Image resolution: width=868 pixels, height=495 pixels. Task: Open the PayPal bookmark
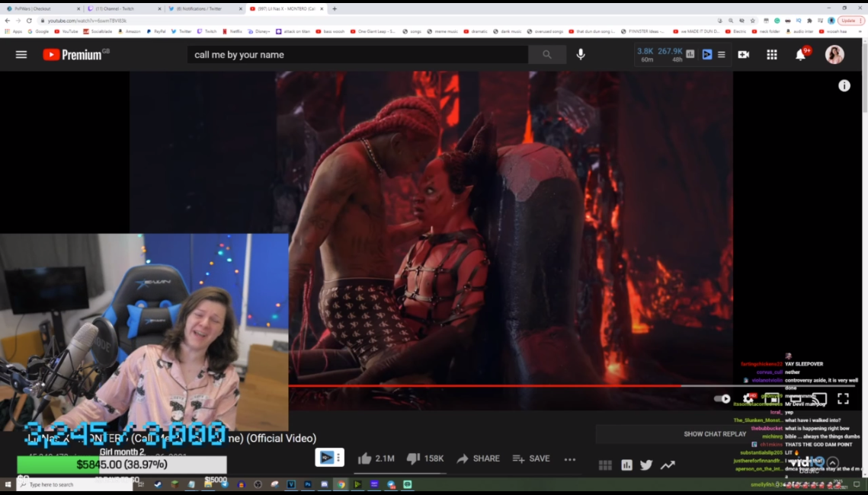coord(157,31)
